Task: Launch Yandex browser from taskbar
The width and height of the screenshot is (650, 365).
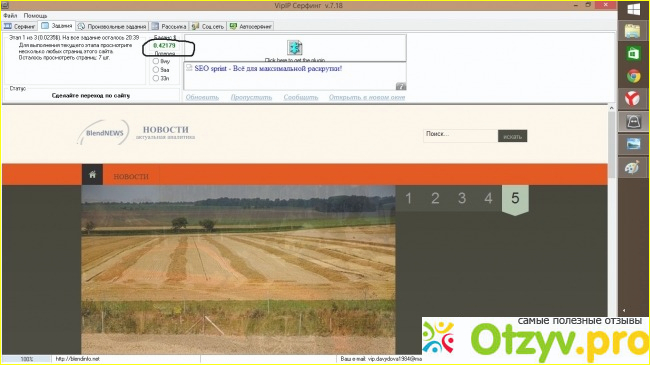Action: click(633, 99)
